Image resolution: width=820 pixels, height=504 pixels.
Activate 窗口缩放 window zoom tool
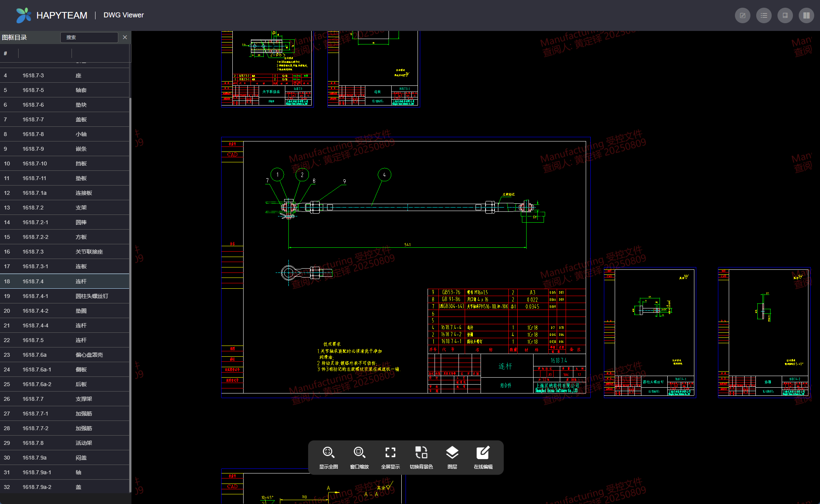point(359,457)
